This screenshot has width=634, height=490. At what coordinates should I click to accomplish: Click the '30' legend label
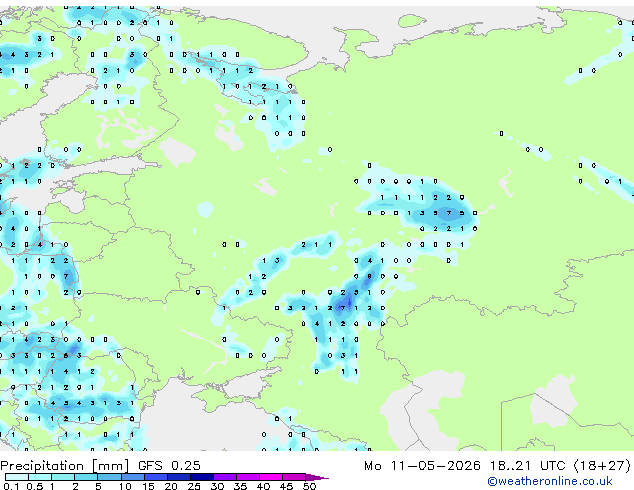pos(217,486)
